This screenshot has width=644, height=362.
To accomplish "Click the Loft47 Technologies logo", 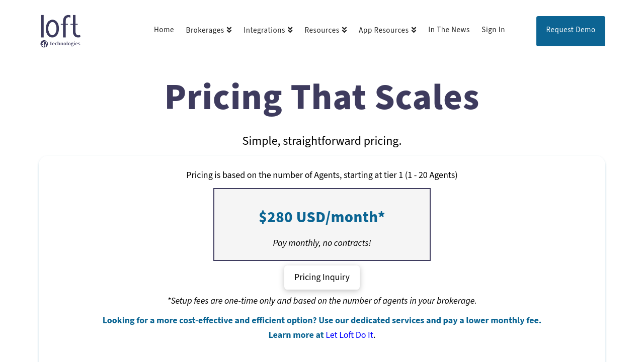I will coord(60,31).
